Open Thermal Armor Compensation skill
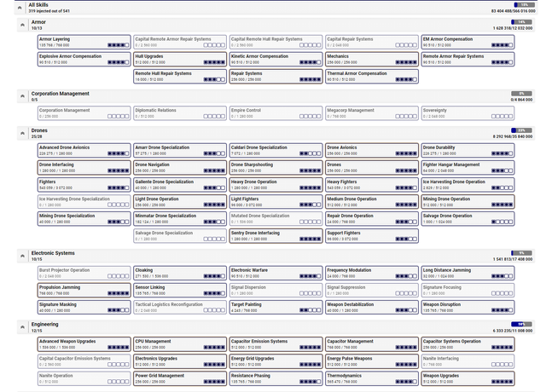Image resolution: width=546 pixels, height=392 pixels. [372, 77]
